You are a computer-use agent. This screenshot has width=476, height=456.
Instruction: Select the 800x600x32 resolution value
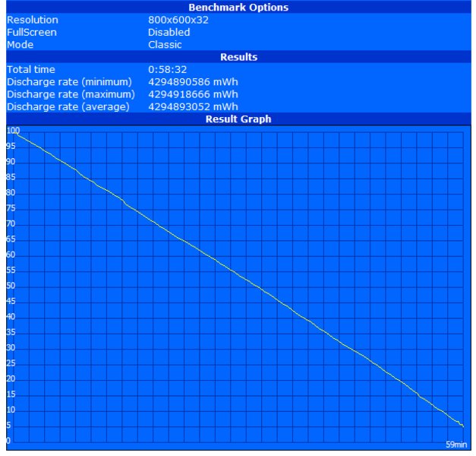pyautogui.click(x=178, y=20)
